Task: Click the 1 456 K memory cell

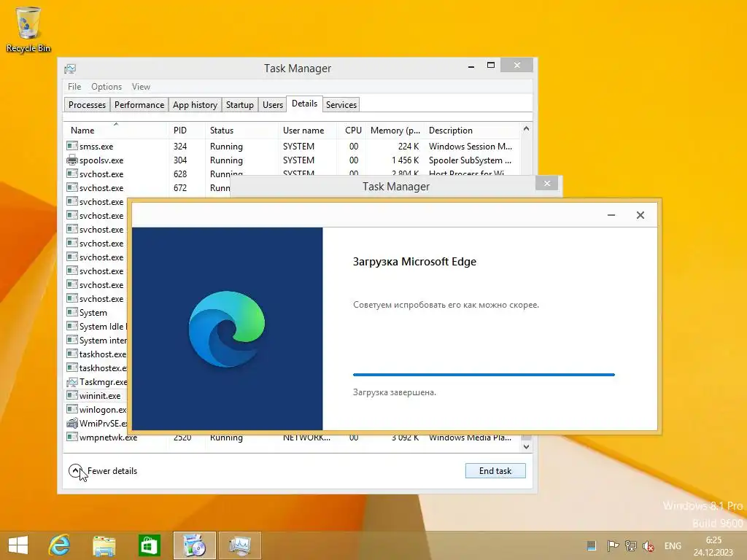Action: pos(405,160)
